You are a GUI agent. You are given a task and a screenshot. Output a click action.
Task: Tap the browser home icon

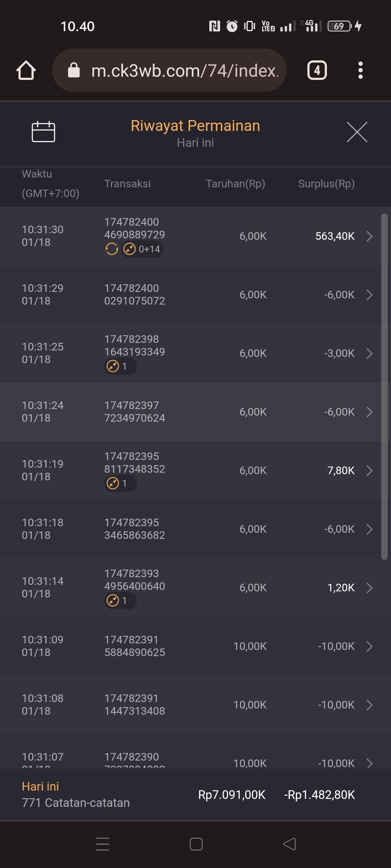tap(26, 70)
